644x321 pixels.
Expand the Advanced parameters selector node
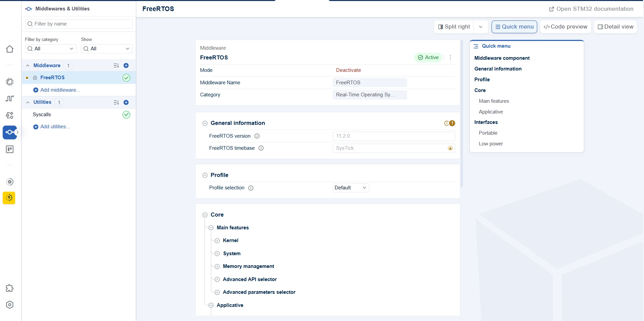(x=217, y=292)
